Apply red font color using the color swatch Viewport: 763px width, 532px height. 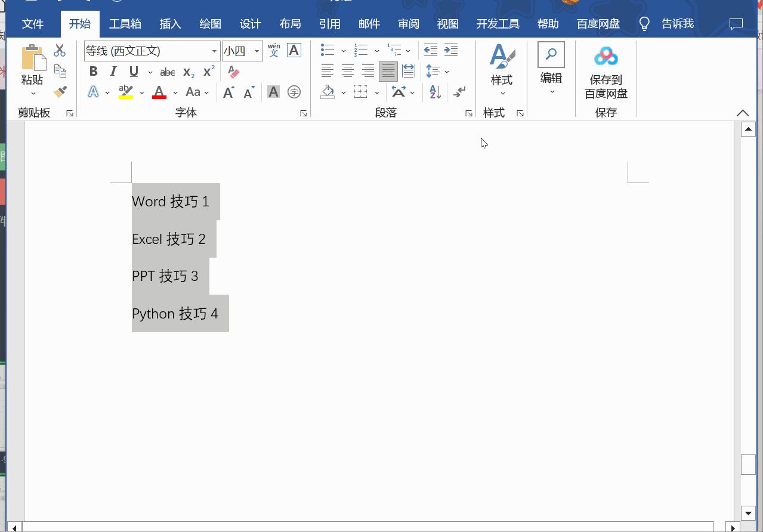pos(159,92)
